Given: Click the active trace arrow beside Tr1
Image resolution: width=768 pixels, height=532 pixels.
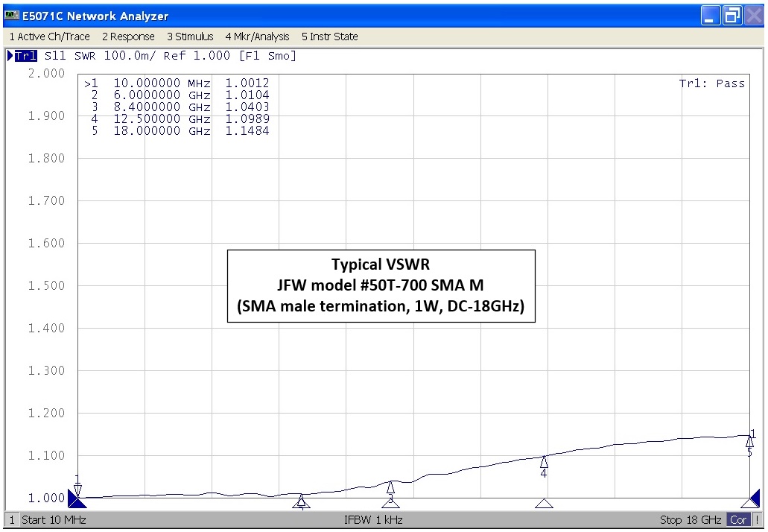Looking at the screenshot, I should point(10,56).
